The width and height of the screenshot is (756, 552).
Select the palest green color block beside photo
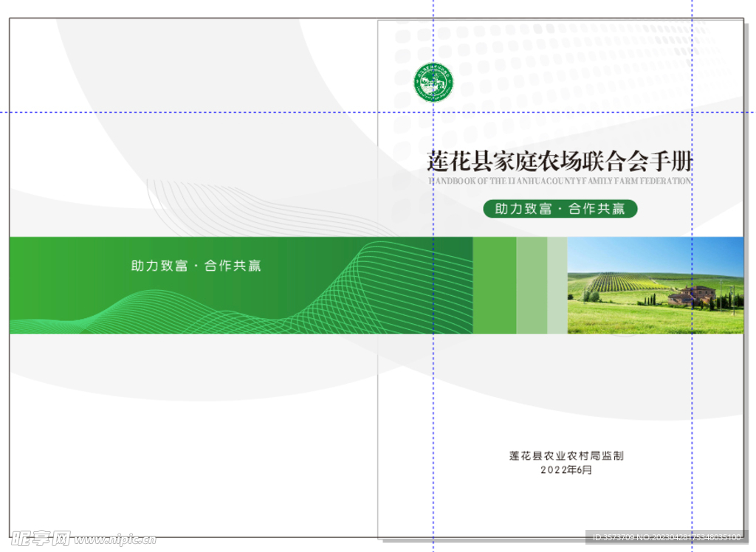click(x=557, y=285)
